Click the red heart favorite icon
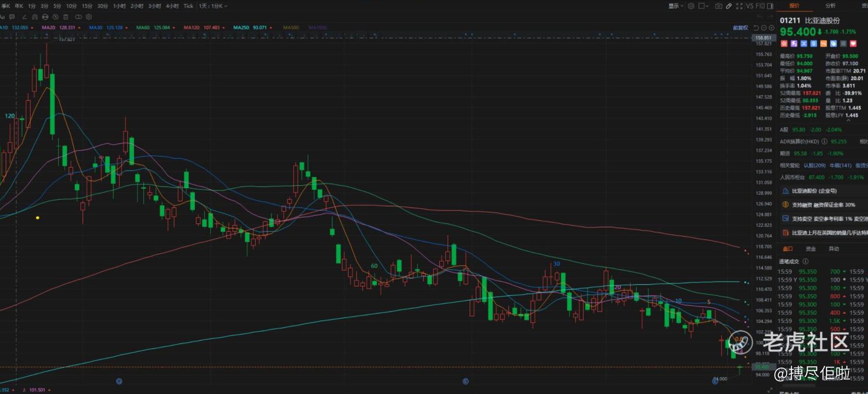 tap(853, 44)
